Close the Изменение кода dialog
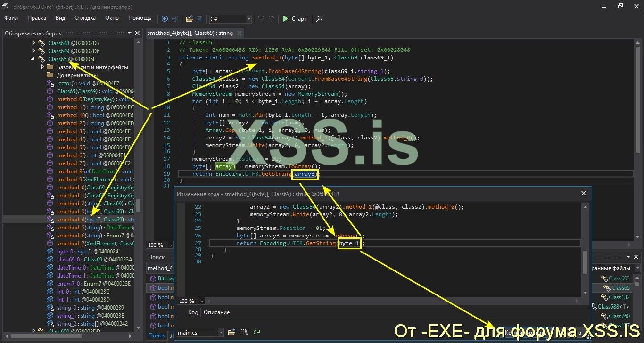 584,193
